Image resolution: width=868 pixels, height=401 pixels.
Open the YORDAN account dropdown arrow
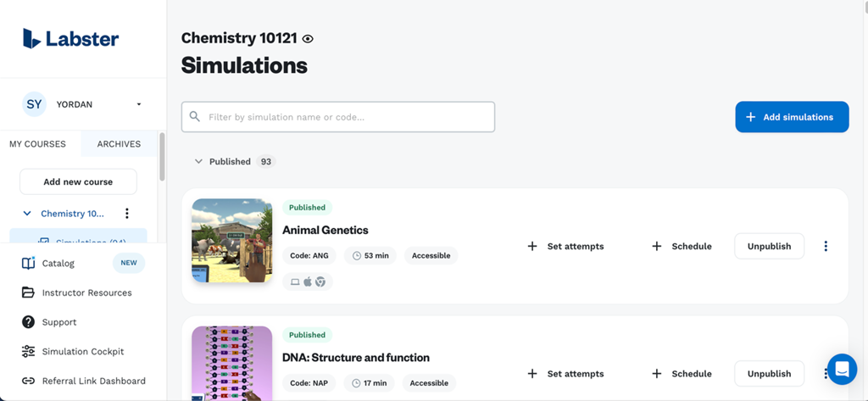pyautogui.click(x=139, y=104)
